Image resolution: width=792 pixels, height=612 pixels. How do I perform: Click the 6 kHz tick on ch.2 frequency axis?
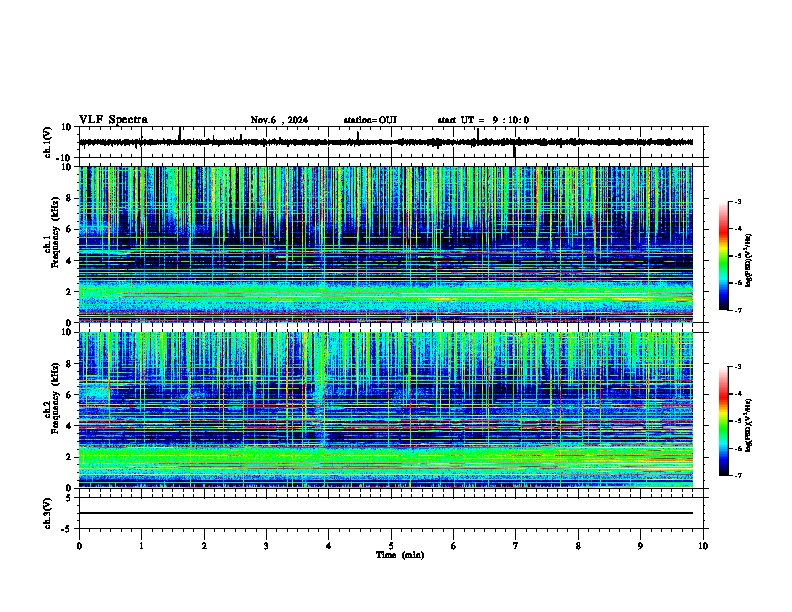point(69,395)
